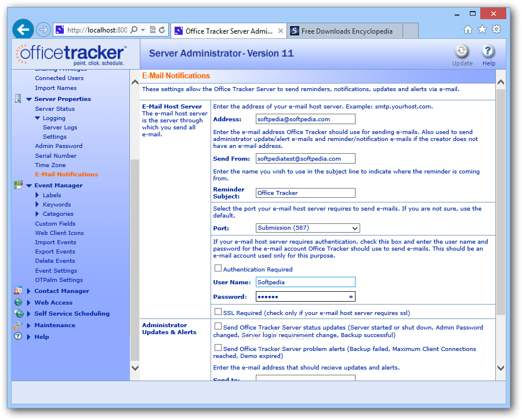Screen dimensions: 522x420
Task: Open the address bar dropdown arrow
Action: [143, 30]
